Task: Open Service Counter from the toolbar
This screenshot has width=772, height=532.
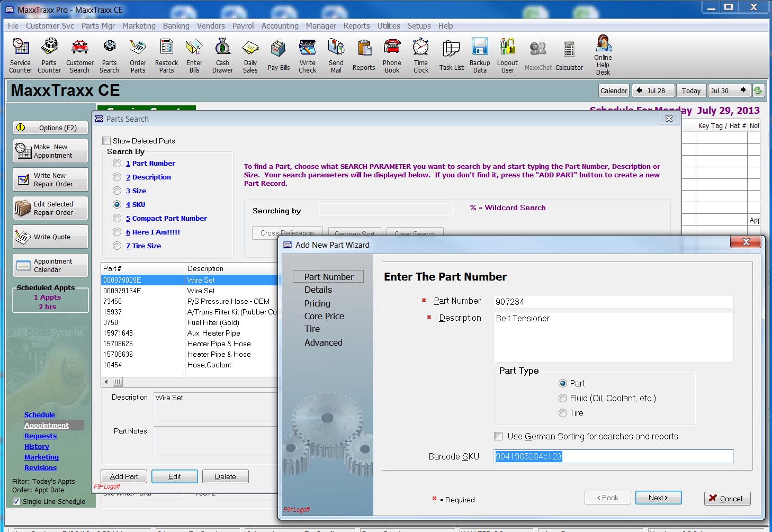Action: click(x=21, y=56)
